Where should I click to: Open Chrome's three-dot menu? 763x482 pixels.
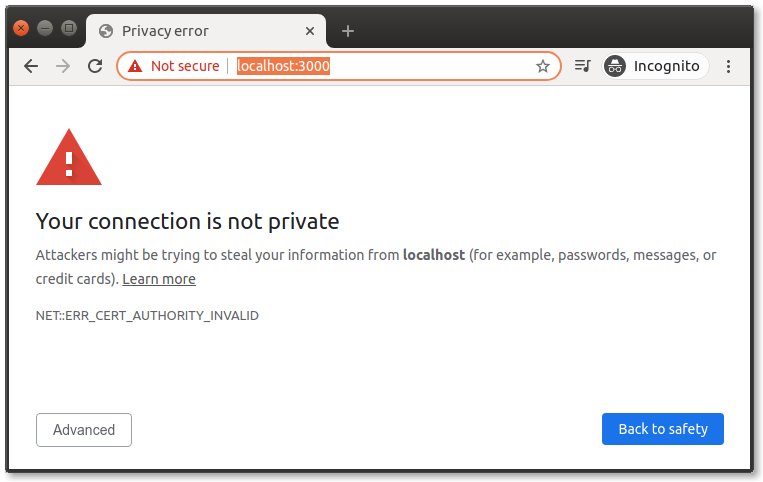728,66
